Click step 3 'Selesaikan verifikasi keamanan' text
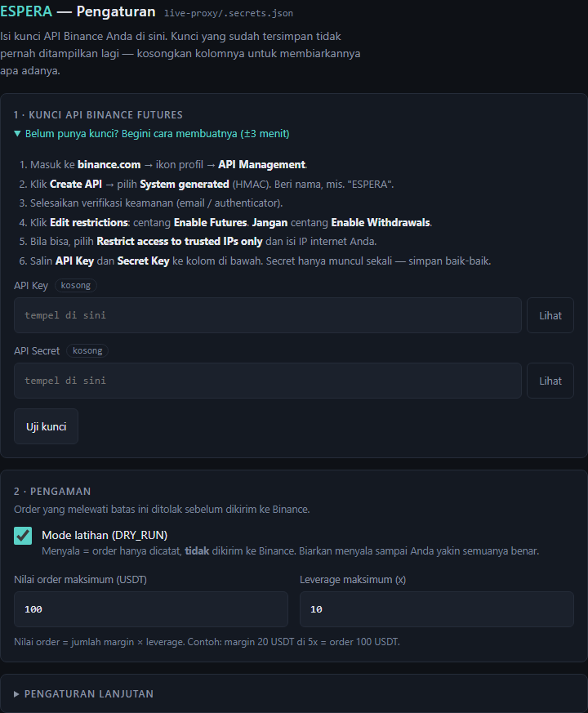This screenshot has height=713, width=588. point(157,203)
